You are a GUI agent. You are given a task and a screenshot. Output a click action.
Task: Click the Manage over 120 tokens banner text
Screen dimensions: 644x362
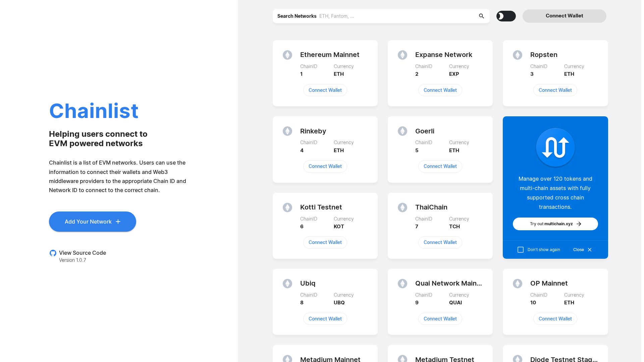(x=555, y=193)
